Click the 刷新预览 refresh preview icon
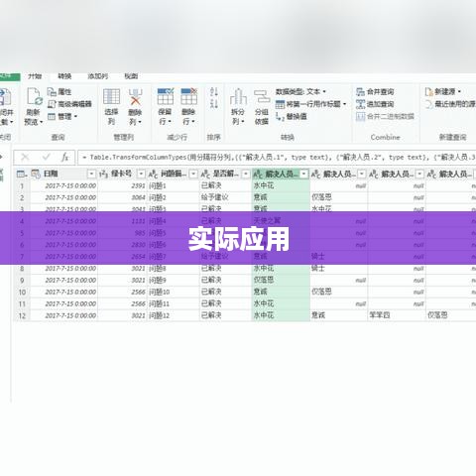 [x=34, y=96]
